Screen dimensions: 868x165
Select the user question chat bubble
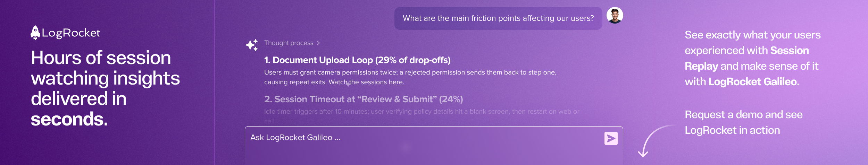coord(498,18)
